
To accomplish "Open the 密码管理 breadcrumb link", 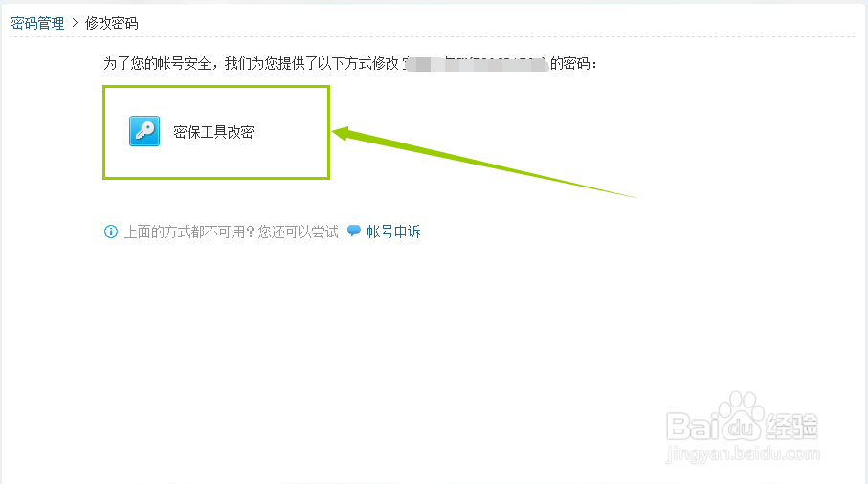I will (37, 23).
